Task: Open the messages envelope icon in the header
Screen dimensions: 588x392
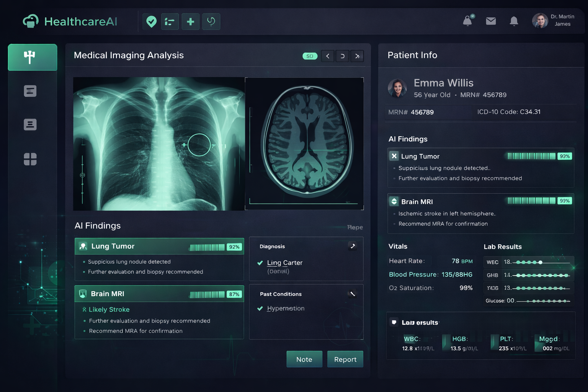Action: click(491, 21)
